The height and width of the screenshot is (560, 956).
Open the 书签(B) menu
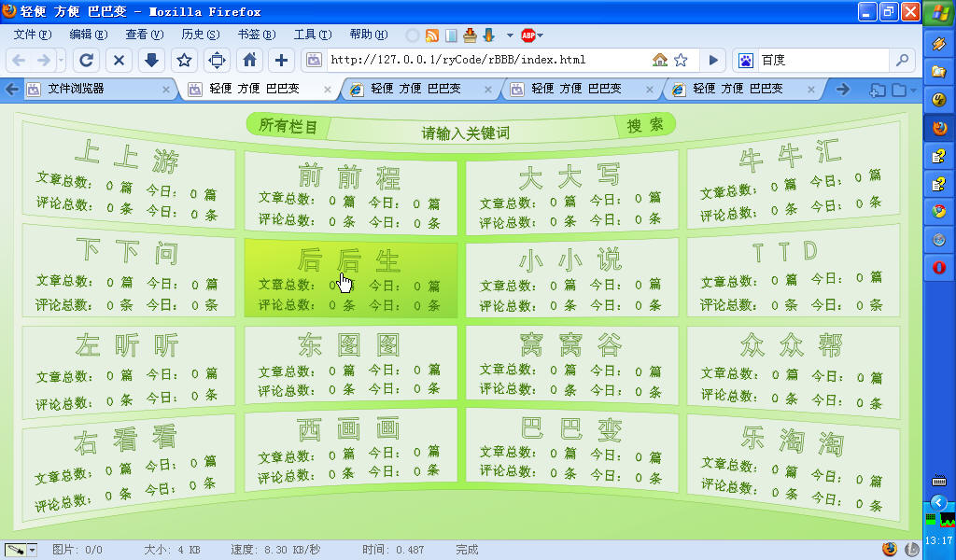point(257,35)
